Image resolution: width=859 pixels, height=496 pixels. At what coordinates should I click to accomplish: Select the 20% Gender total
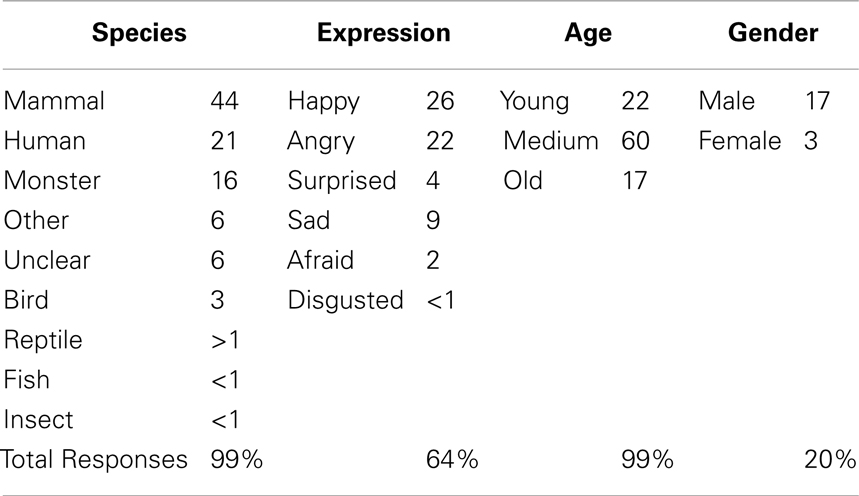(830, 459)
